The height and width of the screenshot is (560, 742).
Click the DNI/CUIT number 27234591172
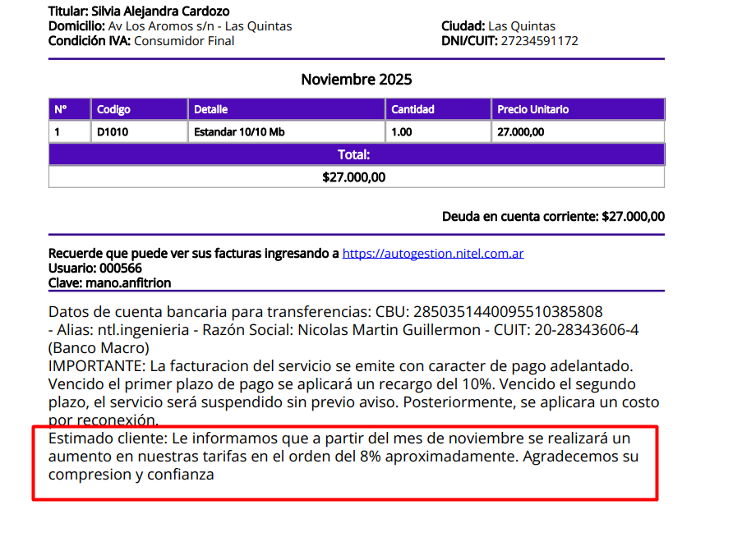pyautogui.click(x=539, y=41)
